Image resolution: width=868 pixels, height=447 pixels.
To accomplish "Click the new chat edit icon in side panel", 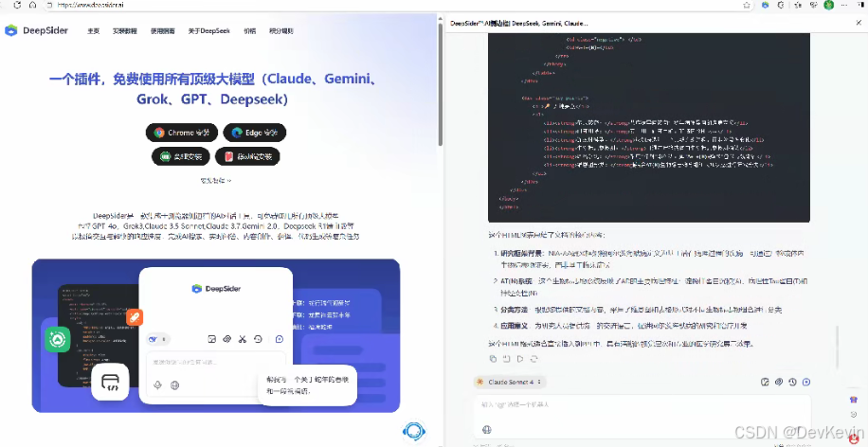I will pyautogui.click(x=765, y=382).
